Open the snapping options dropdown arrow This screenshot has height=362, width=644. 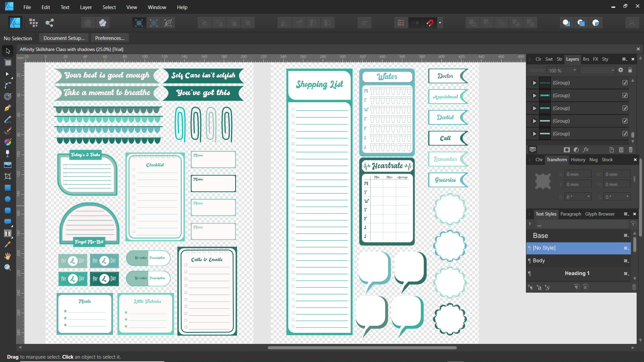coord(440,23)
